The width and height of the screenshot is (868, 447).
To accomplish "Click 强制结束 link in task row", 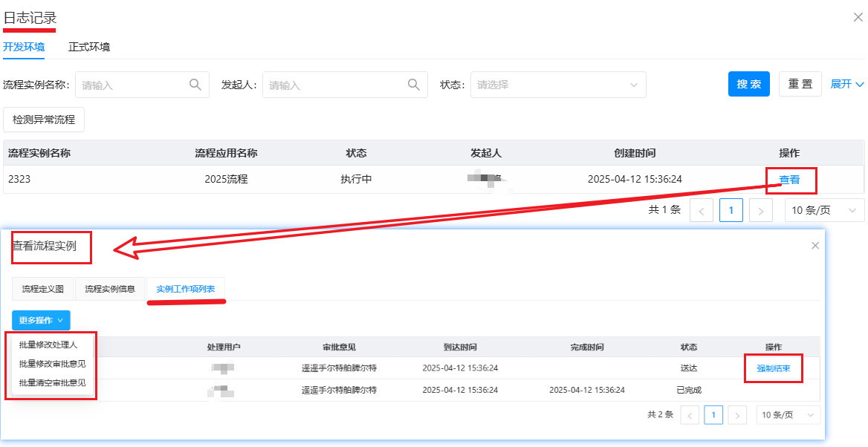I will [x=773, y=368].
